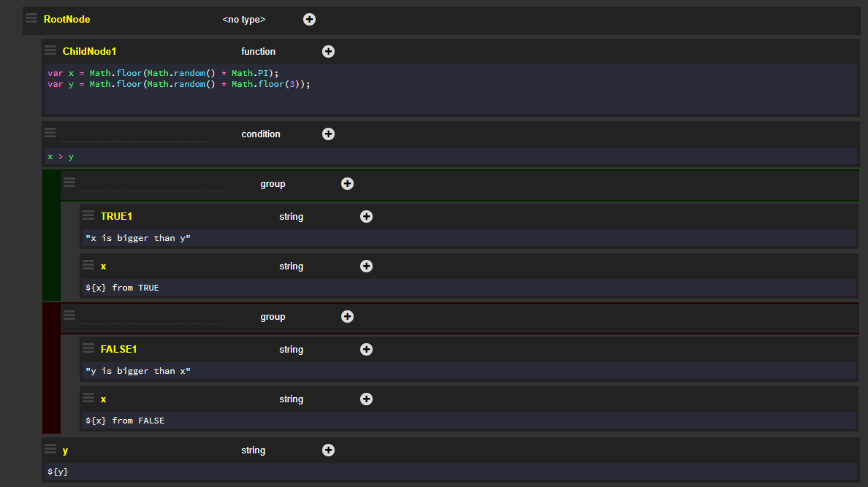This screenshot has height=487, width=868.
Task: Click the empty name field of condition
Action: point(134,134)
